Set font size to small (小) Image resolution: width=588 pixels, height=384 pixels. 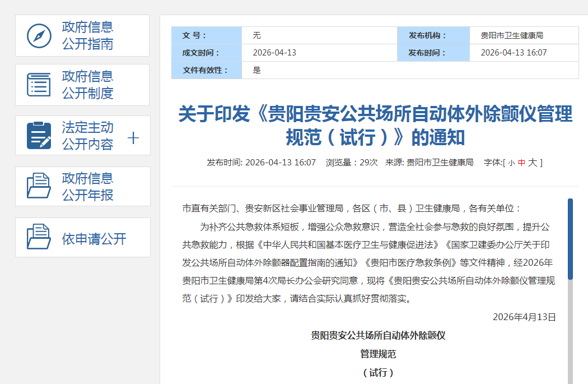pos(511,163)
